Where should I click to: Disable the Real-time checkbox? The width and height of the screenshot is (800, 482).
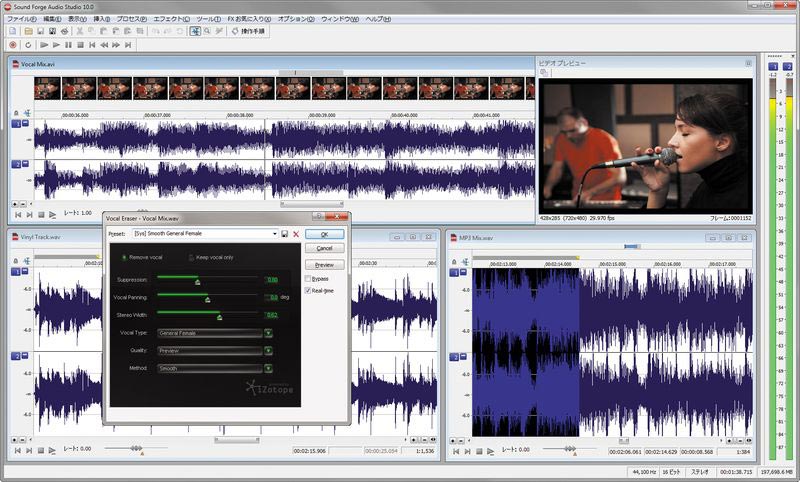click(308, 290)
